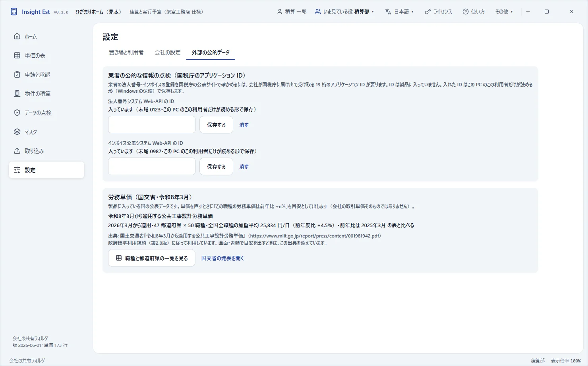Image resolution: width=588 pixels, height=366 pixels.
Task: Click the person icon beside 積算 一郎
Action: pyautogui.click(x=280, y=12)
